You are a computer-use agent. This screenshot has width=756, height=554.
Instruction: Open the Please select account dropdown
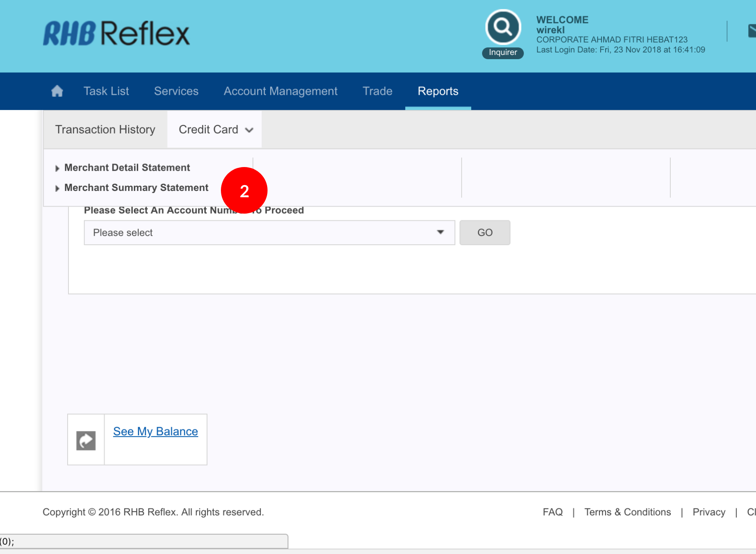coord(269,233)
